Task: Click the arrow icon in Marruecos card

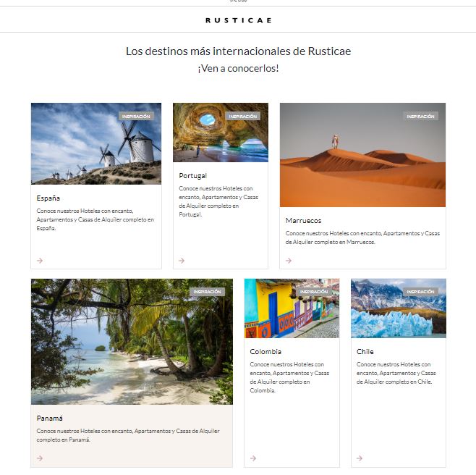Action: click(289, 261)
